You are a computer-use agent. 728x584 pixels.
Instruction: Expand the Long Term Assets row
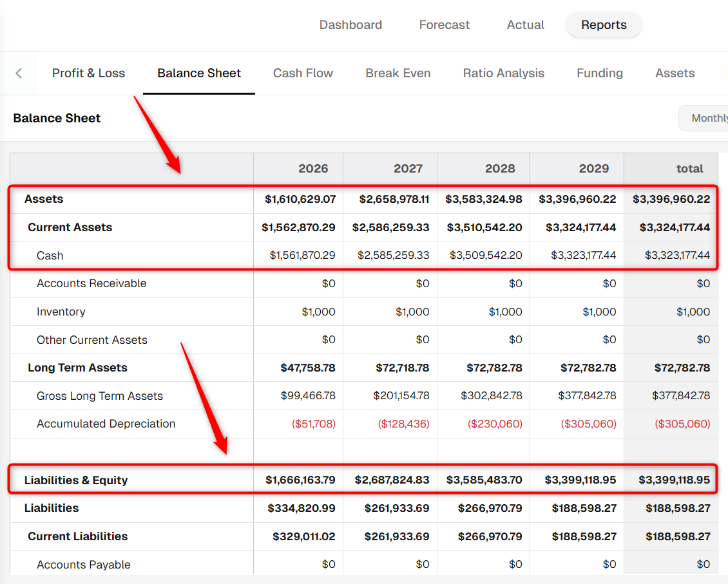[77, 368]
